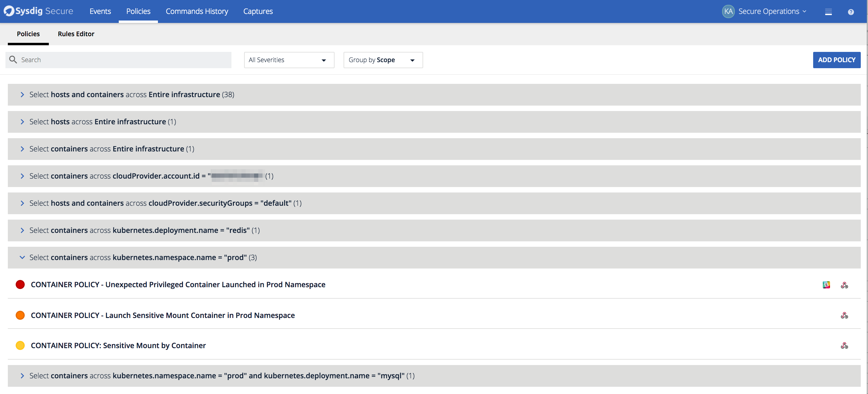Click webhook icon on Sensitive Mount by Container policy
Screen dimensions: 868x394
pyautogui.click(x=845, y=345)
